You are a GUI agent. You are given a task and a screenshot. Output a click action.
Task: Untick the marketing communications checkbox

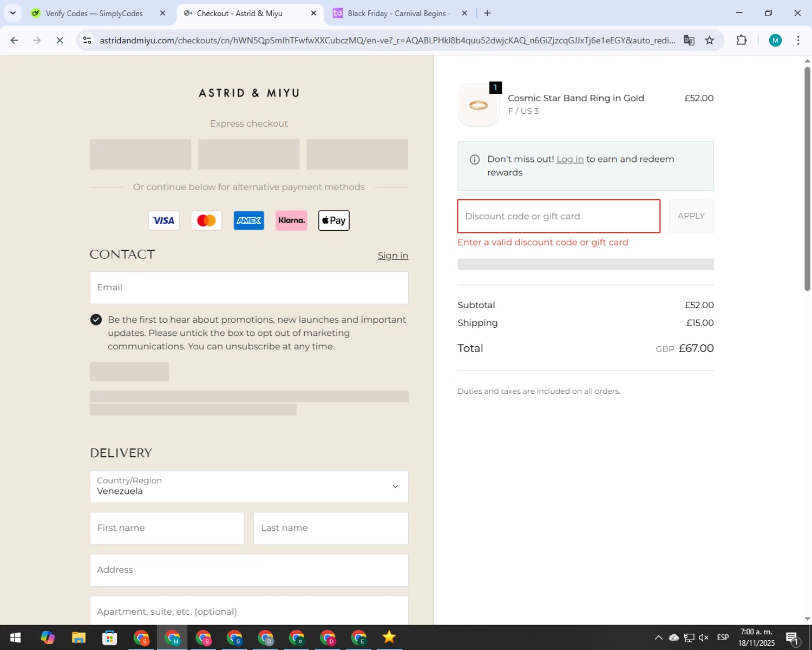point(96,320)
